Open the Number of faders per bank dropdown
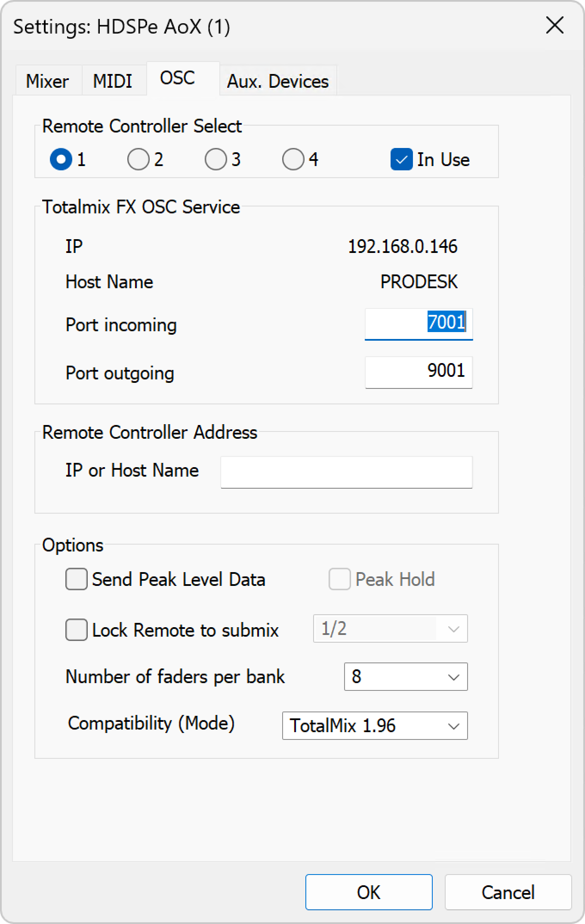 point(406,677)
